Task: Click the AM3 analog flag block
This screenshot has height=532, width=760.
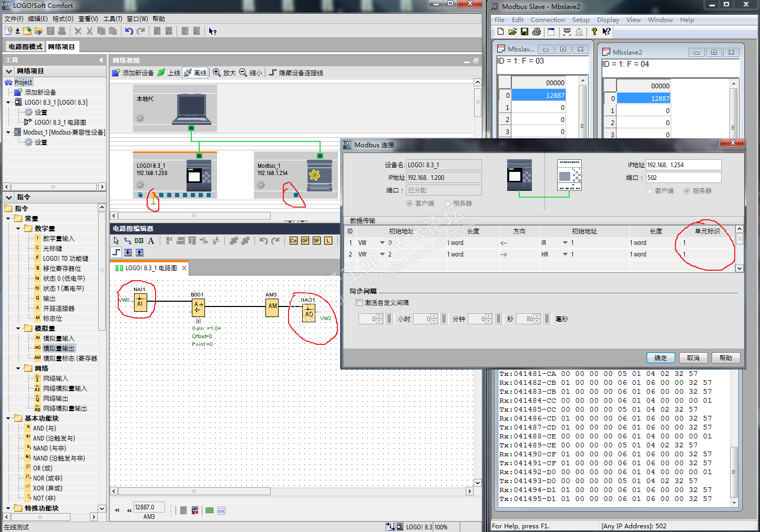Action: 272,307
